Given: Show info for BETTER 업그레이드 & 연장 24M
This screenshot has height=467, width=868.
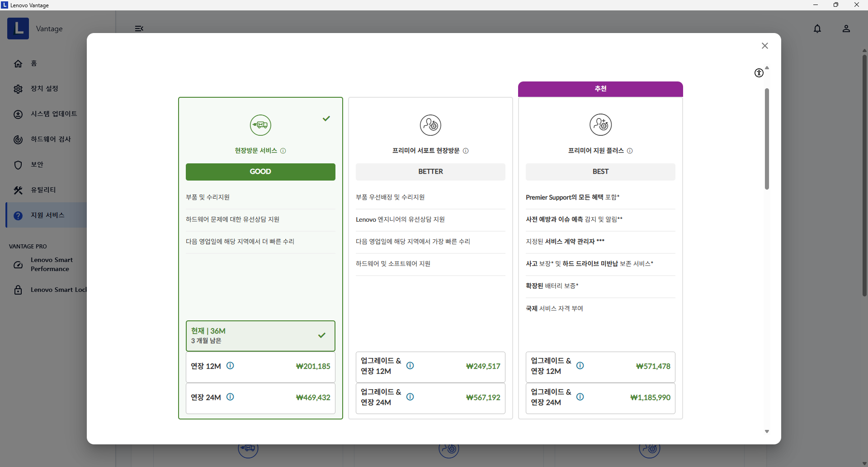Looking at the screenshot, I should [x=410, y=397].
